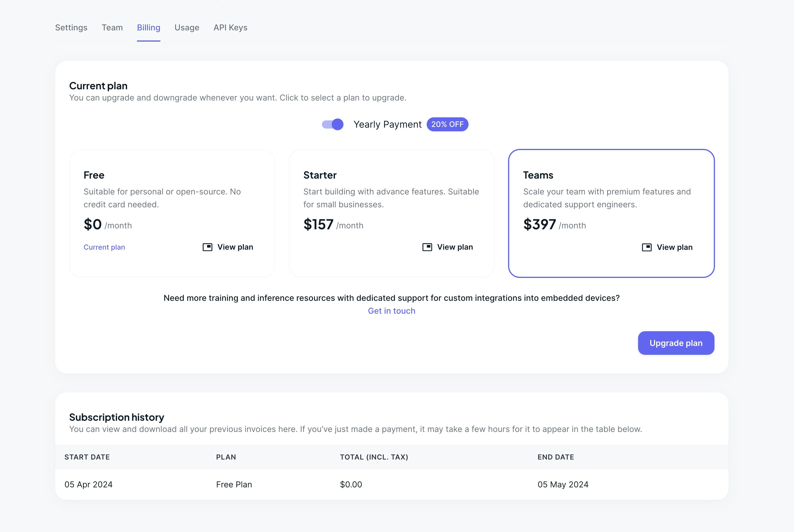Viewport: 794px width, 532px height.
Task: Click the TOTAL (INCL. TAX) column header
Action: point(374,457)
